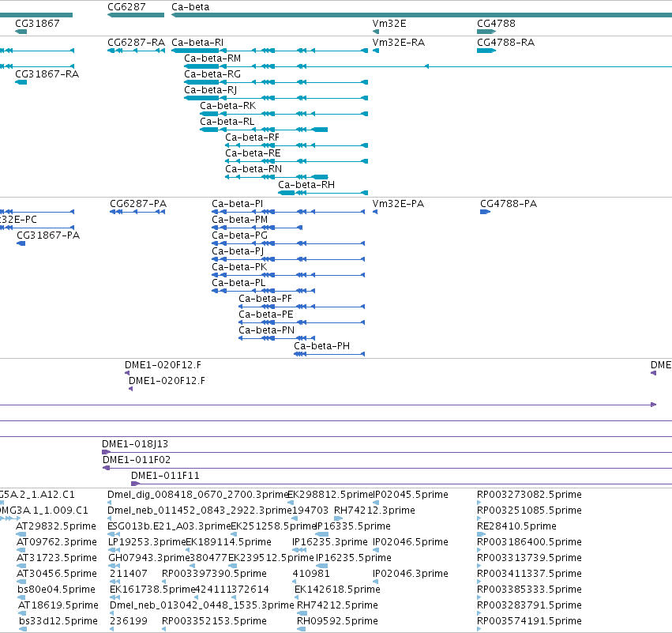Click the Ca-beta-RN transcript label
Image resolution: width=672 pixels, height=633 pixels.
[253, 169]
